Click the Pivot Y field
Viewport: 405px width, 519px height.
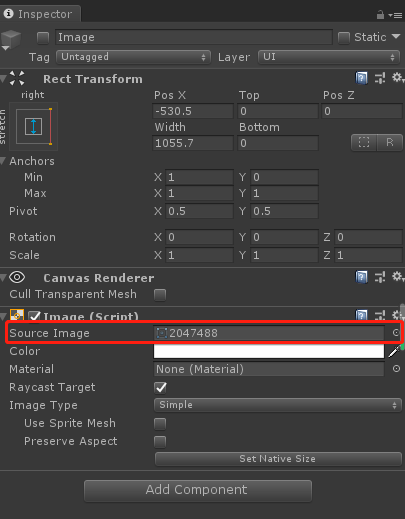point(284,211)
